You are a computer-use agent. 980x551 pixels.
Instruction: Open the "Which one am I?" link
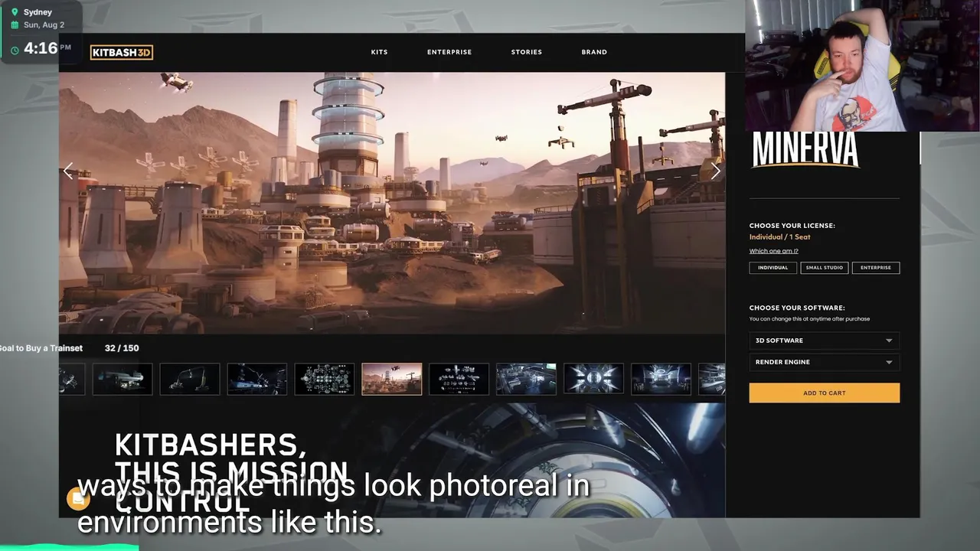773,251
